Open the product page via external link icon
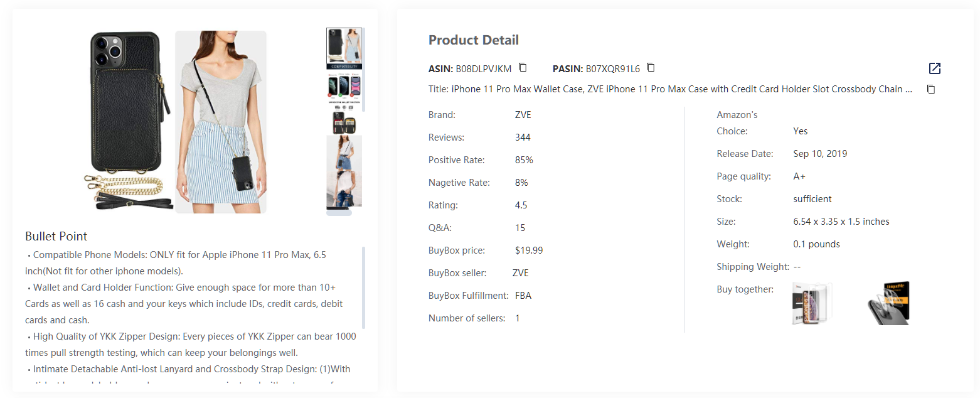Screen dimensions: 980x398 coord(935,68)
